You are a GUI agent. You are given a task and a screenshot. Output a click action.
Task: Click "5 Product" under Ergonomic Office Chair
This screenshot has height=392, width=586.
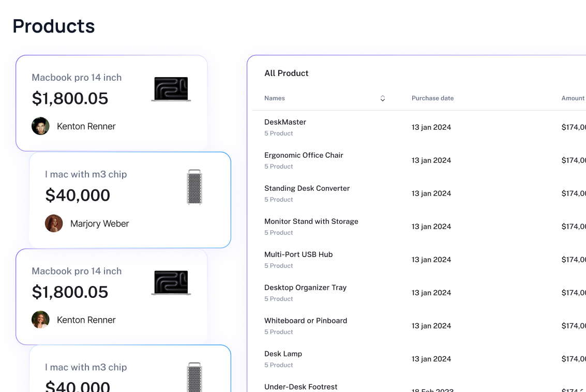[x=278, y=167]
